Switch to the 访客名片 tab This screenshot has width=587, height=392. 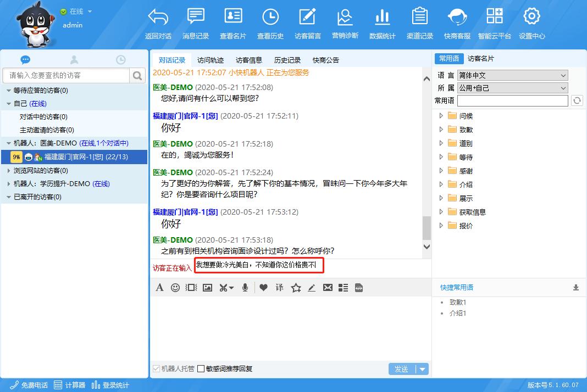481,59
